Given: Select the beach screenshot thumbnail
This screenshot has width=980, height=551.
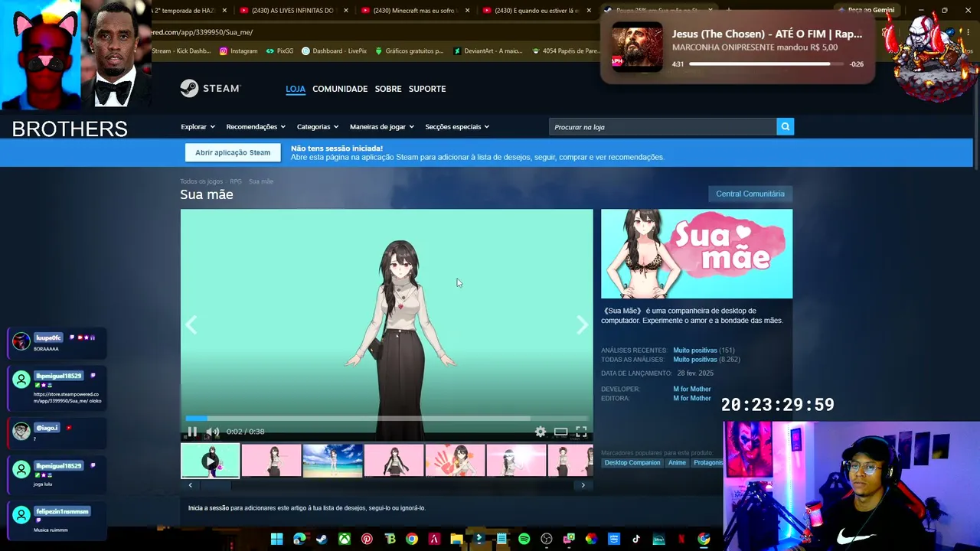Looking at the screenshot, I should click(x=332, y=461).
